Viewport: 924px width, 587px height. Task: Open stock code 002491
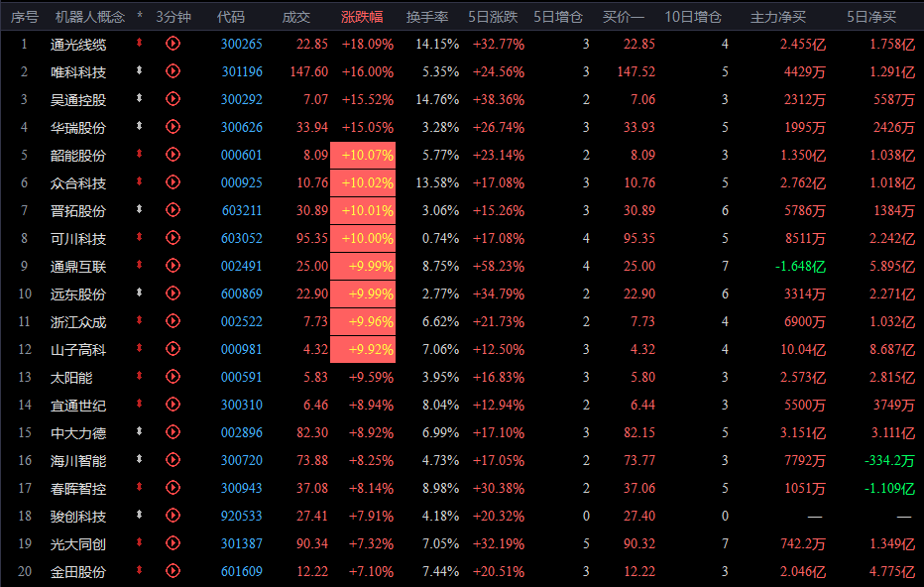pos(242,266)
